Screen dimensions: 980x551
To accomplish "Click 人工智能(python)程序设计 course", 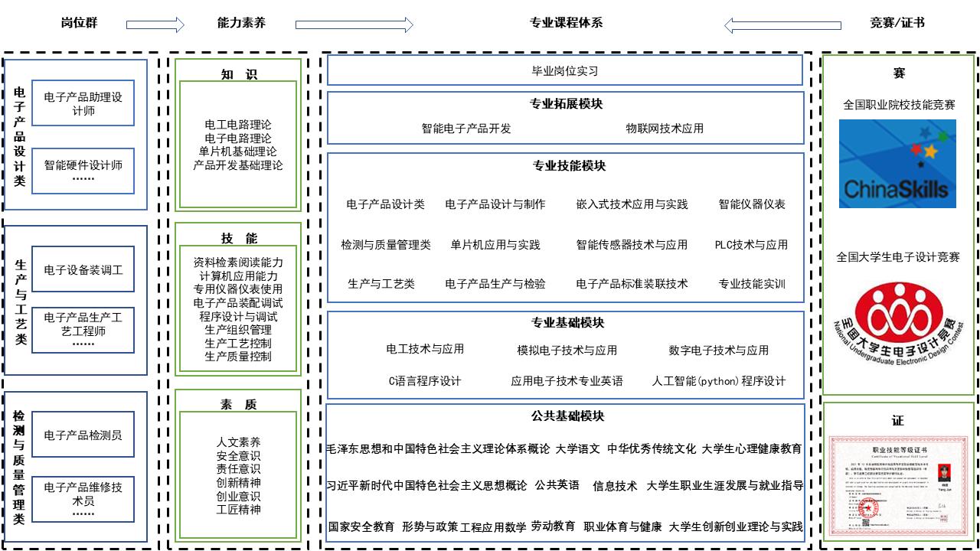I will tap(718, 381).
